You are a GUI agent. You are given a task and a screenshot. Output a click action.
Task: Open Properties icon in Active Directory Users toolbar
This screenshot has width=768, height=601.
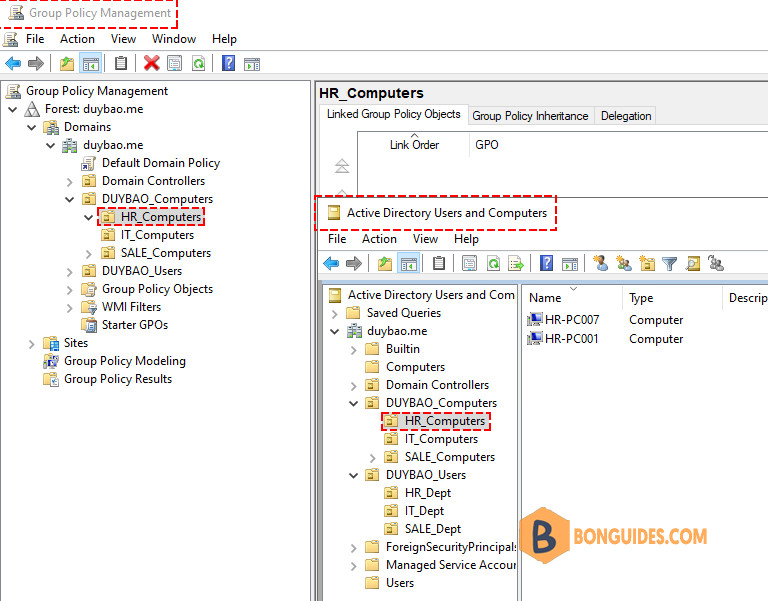[x=469, y=264]
